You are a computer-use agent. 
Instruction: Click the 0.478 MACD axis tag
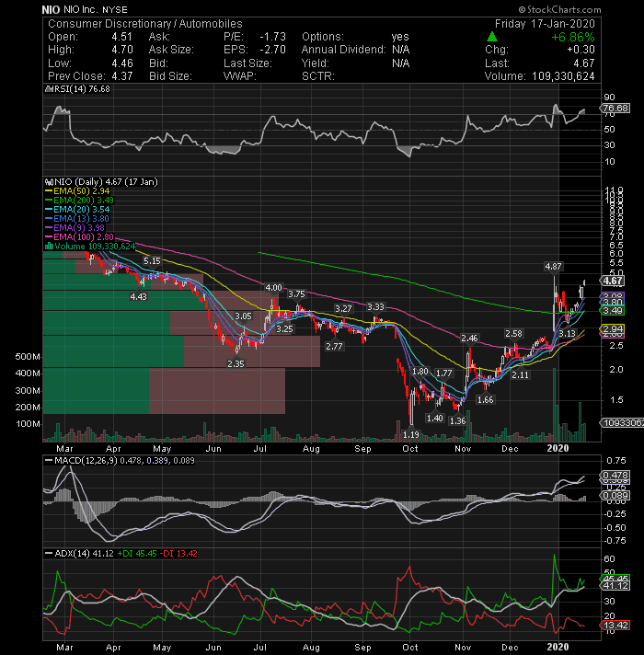pos(615,476)
